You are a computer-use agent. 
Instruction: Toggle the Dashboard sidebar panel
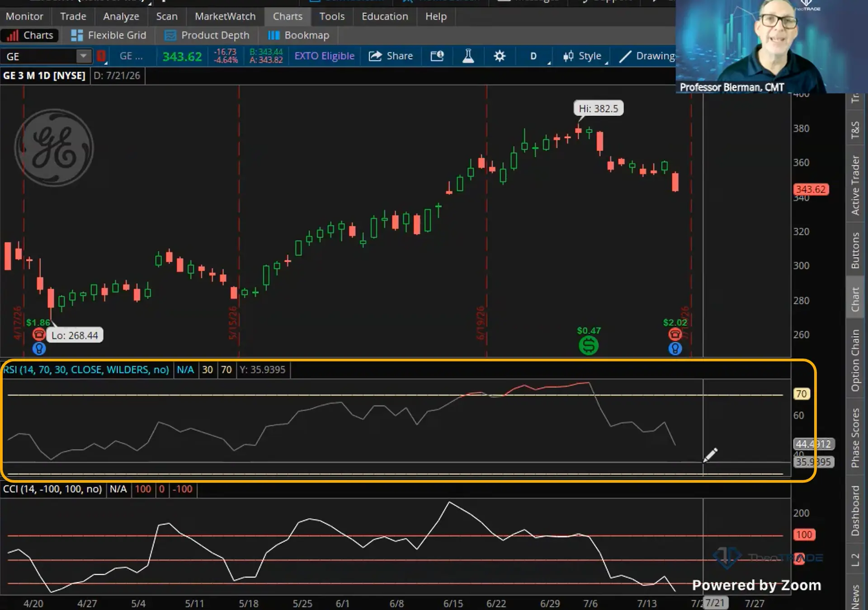[855, 511]
